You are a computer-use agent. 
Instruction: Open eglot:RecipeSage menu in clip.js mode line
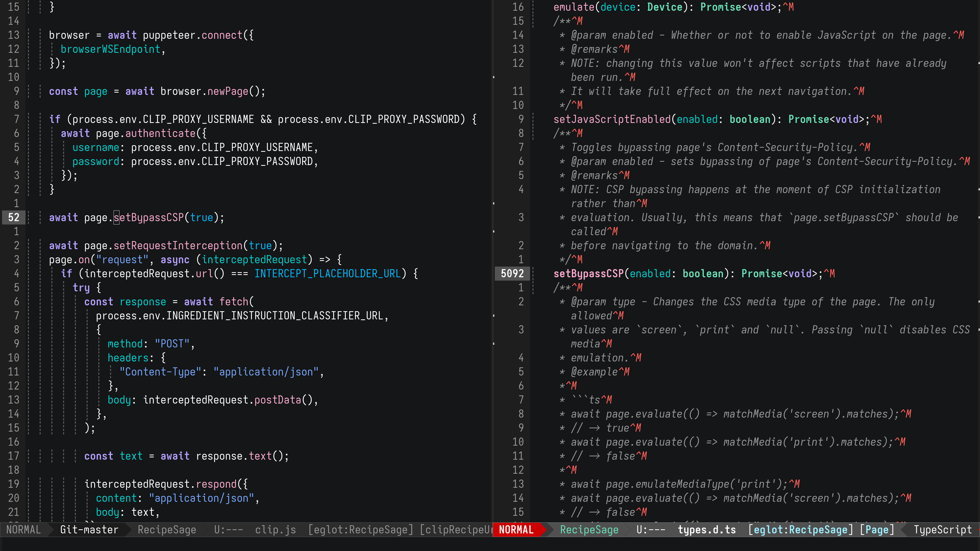click(x=360, y=530)
